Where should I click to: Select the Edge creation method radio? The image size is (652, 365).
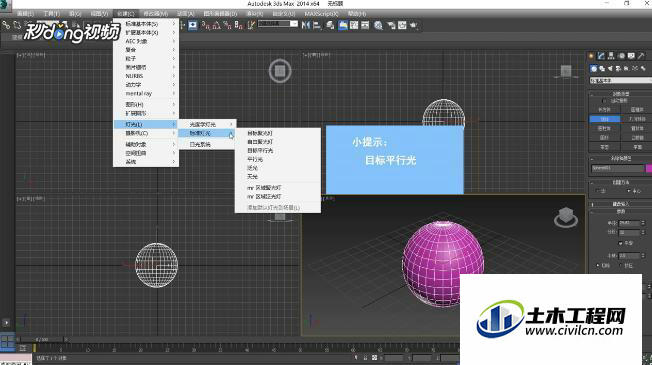point(597,191)
